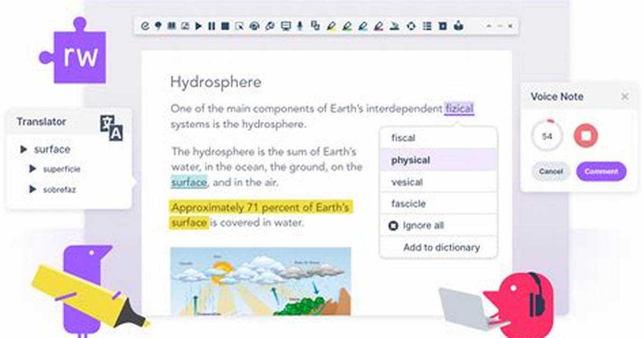This screenshot has width=644, height=338.
Task: Toggle the Screen Masking monitor icon
Action: 285,26
